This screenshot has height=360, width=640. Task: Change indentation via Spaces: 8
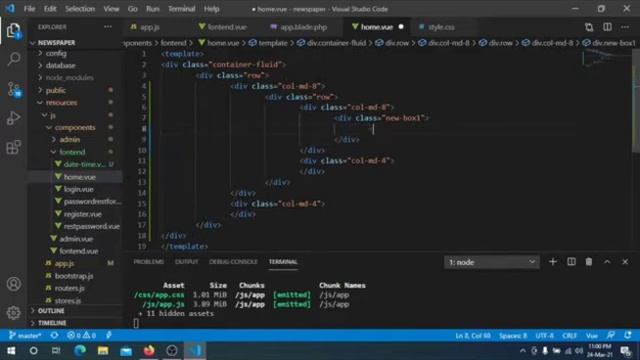[513, 336]
